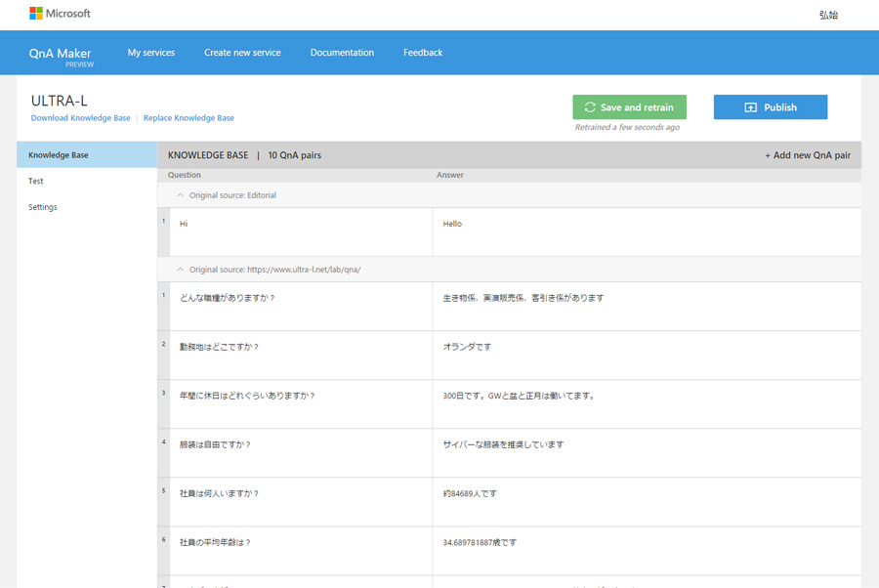Collapse the ultra-l.net source section
The image size is (879, 588).
coord(180,270)
